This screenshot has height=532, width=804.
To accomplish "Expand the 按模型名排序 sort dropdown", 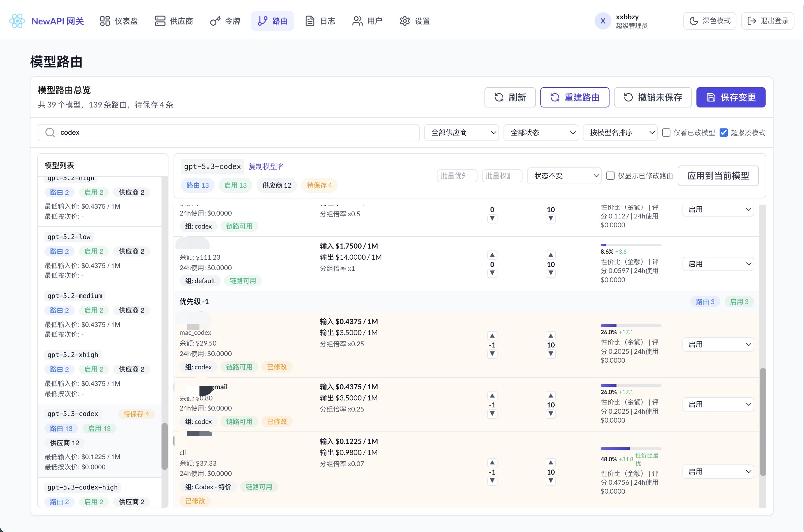I will tap(620, 132).
